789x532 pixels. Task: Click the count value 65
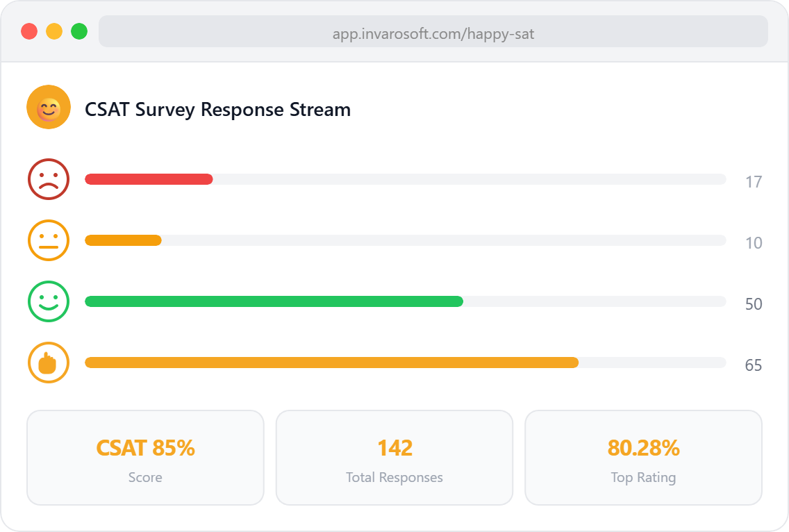(x=754, y=365)
